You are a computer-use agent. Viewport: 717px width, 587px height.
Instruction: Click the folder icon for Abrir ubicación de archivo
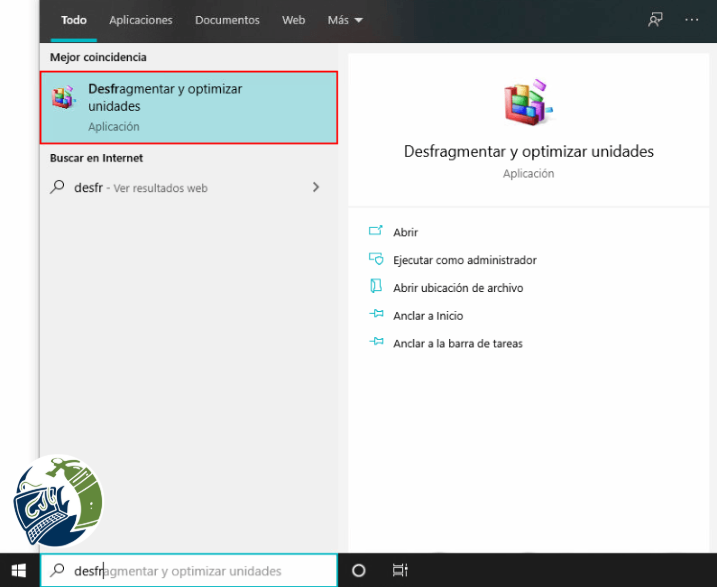point(375,287)
